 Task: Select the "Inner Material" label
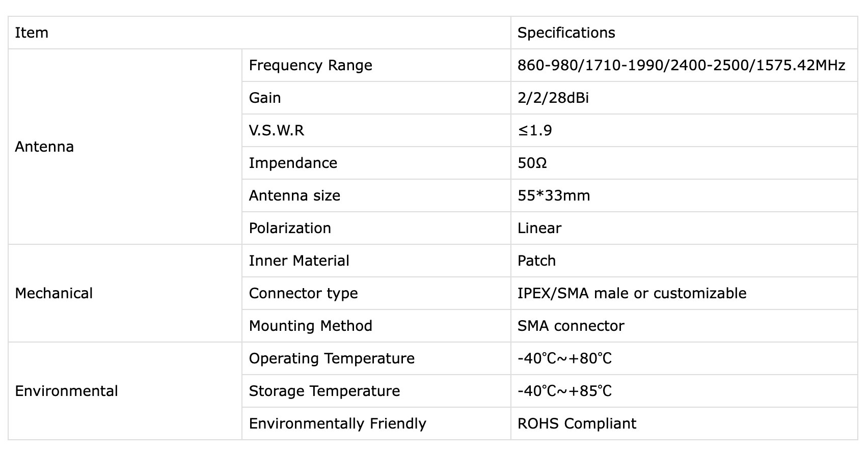point(299,261)
